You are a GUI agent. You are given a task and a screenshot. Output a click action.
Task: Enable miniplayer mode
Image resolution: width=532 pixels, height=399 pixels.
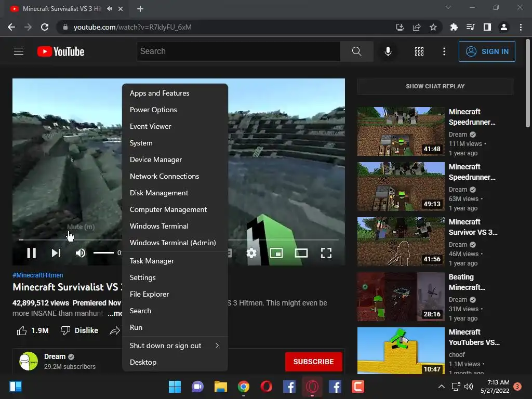[276, 253]
